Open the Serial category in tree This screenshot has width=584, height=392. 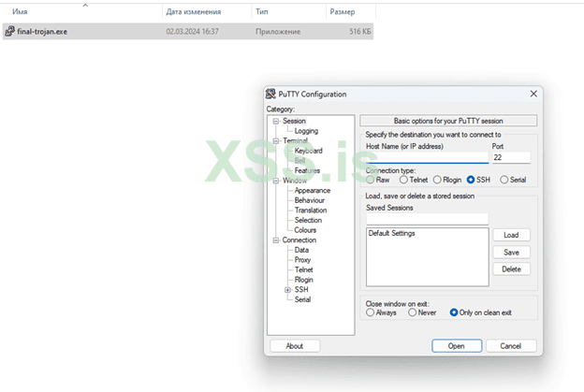click(302, 299)
